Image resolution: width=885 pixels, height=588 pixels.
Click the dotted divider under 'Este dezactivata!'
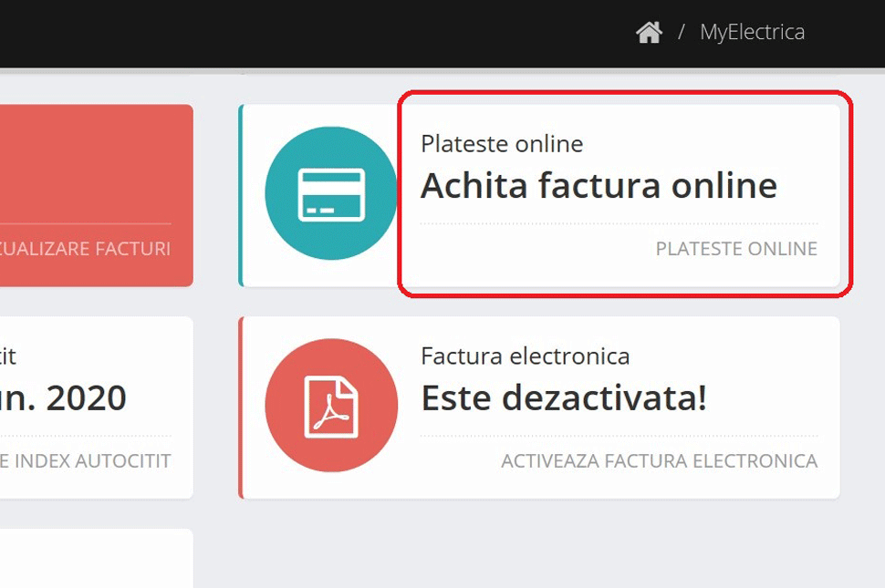coord(619,436)
